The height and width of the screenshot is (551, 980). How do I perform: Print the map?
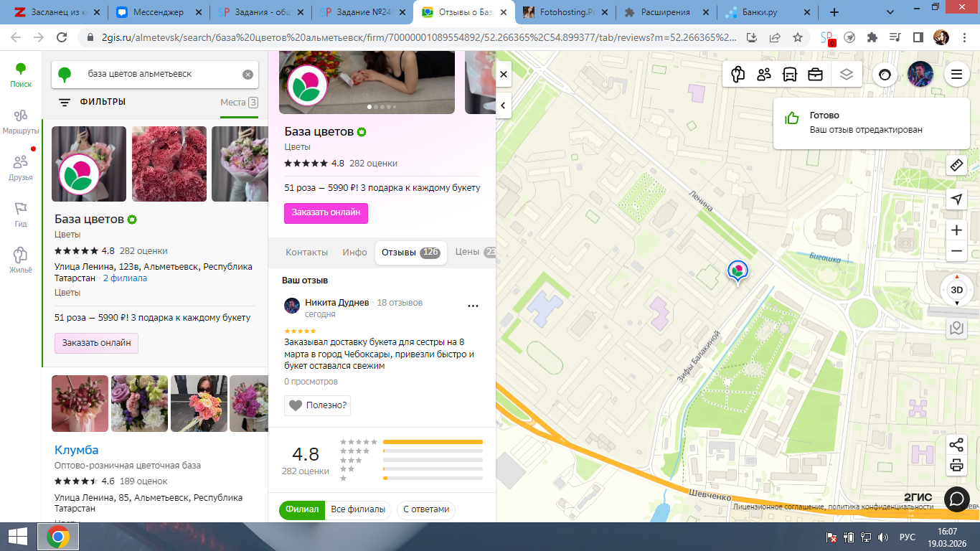(x=956, y=466)
